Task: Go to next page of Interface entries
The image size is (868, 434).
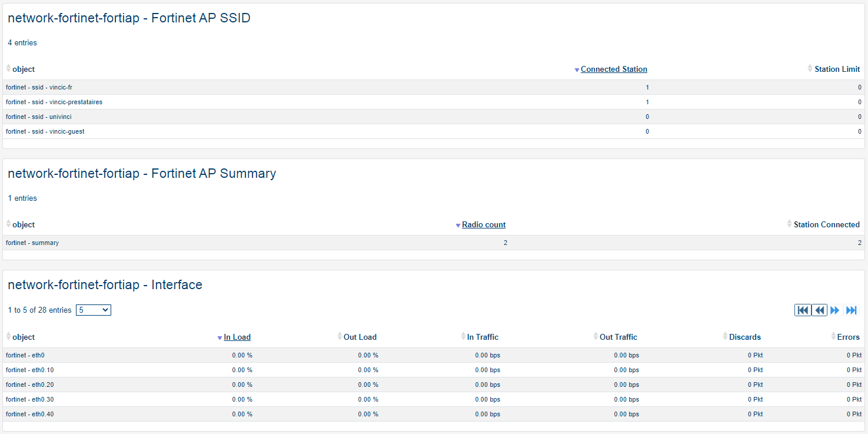Action: [x=835, y=310]
